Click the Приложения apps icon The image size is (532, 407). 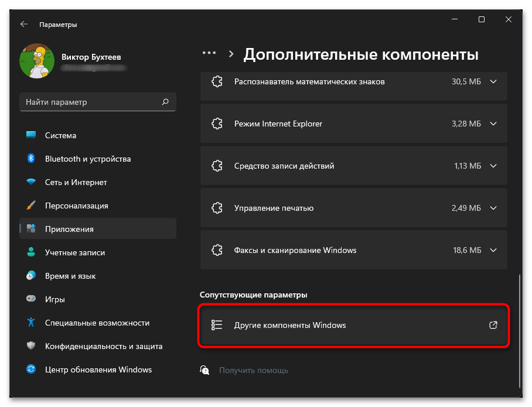[31, 228]
